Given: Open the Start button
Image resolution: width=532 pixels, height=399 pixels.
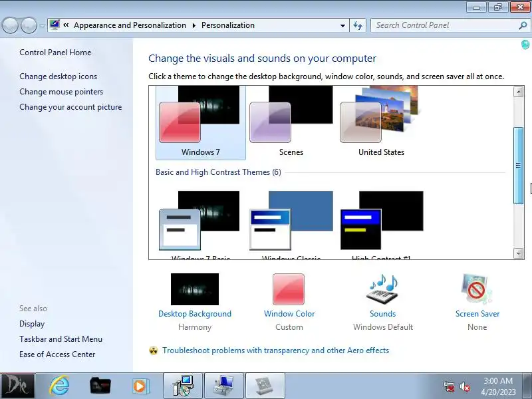Looking at the screenshot, I should (17, 386).
